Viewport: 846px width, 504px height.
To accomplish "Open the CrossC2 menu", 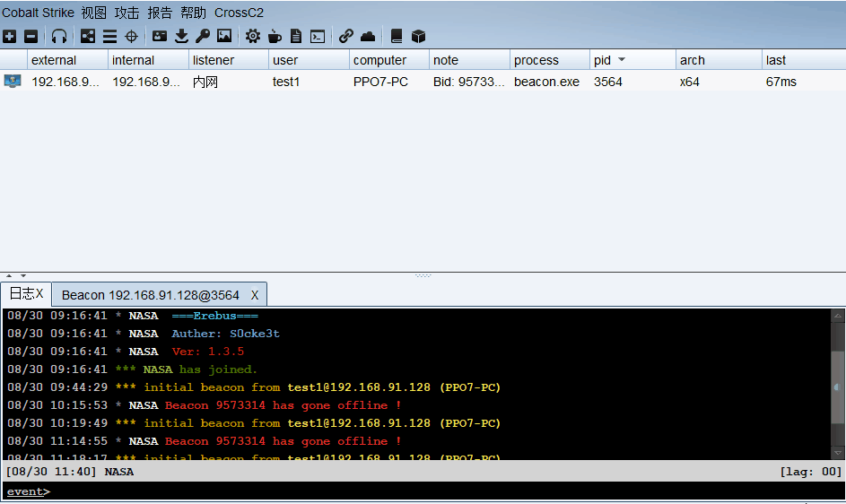I will [239, 13].
